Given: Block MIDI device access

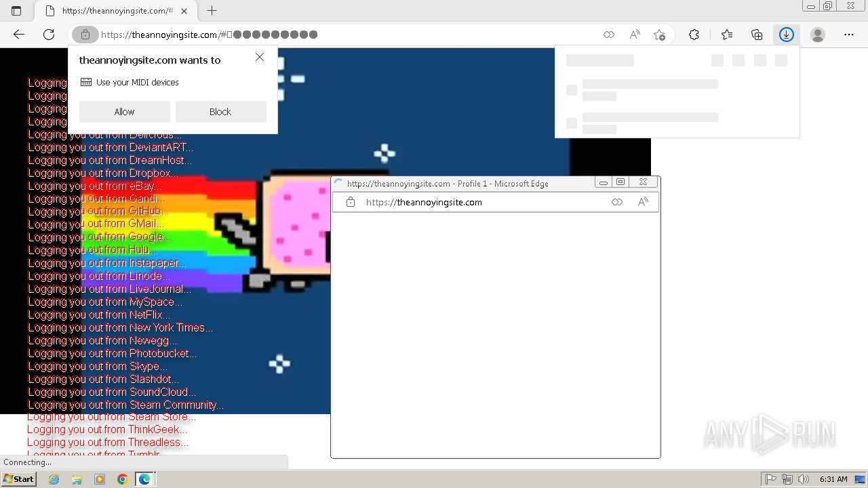Looking at the screenshot, I should point(220,112).
